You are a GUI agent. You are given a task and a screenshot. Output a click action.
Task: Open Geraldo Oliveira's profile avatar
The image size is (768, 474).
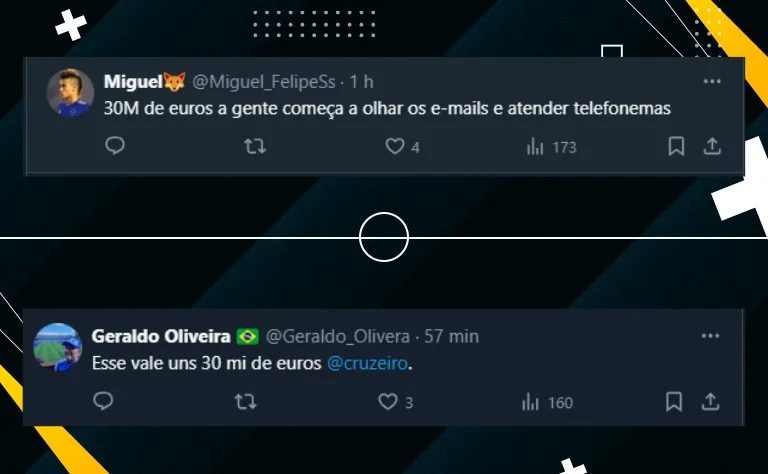(x=57, y=347)
